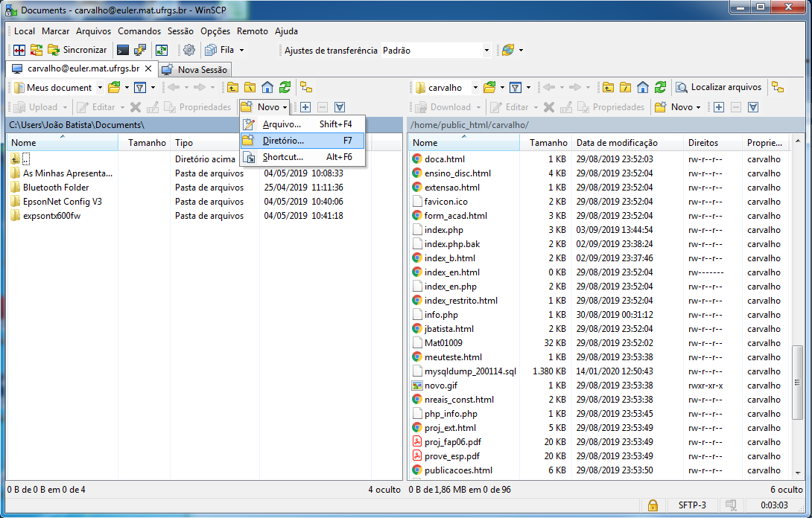This screenshot has height=518, width=812.
Task: Click the Compare Directories toolbar icon
Action: pos(19,50)
